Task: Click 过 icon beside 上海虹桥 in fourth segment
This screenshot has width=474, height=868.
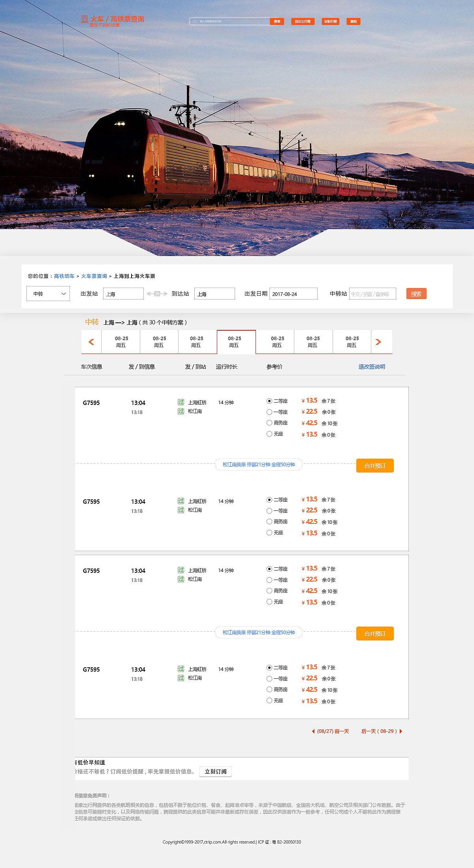Action: pos(181,669)
